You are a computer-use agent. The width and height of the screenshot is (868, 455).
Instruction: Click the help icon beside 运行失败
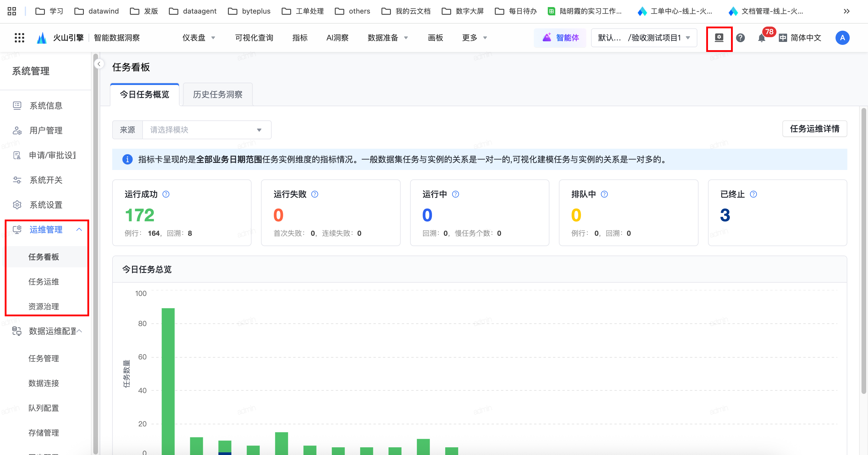315,194
